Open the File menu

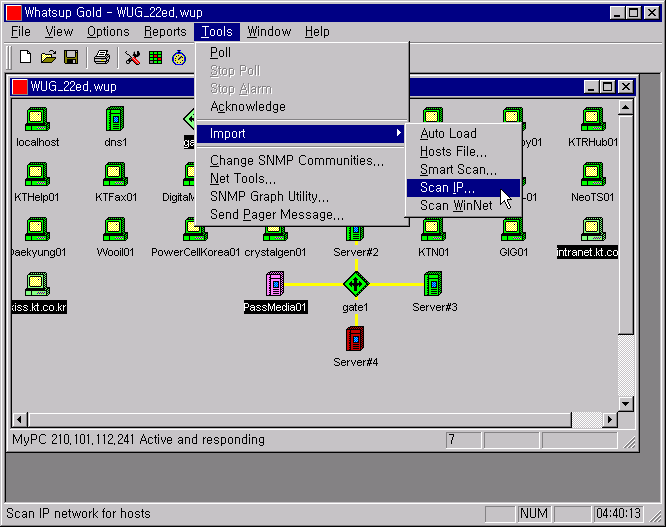pos(21,32)
